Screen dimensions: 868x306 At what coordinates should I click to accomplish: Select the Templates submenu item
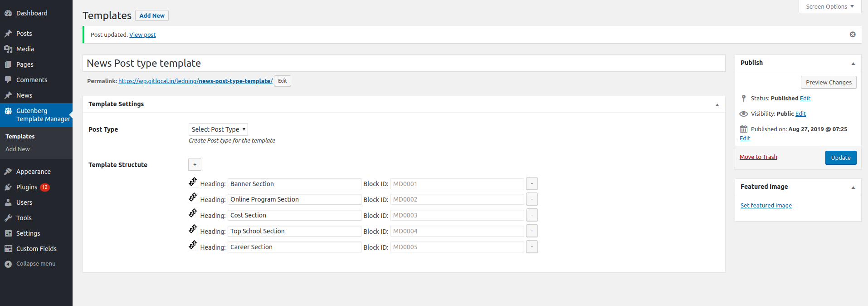(x=20, y=136)
